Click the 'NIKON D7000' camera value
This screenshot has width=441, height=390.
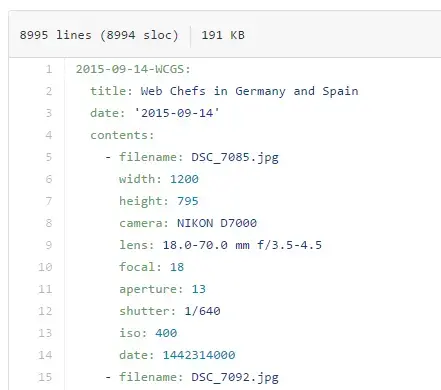[217, 223]
